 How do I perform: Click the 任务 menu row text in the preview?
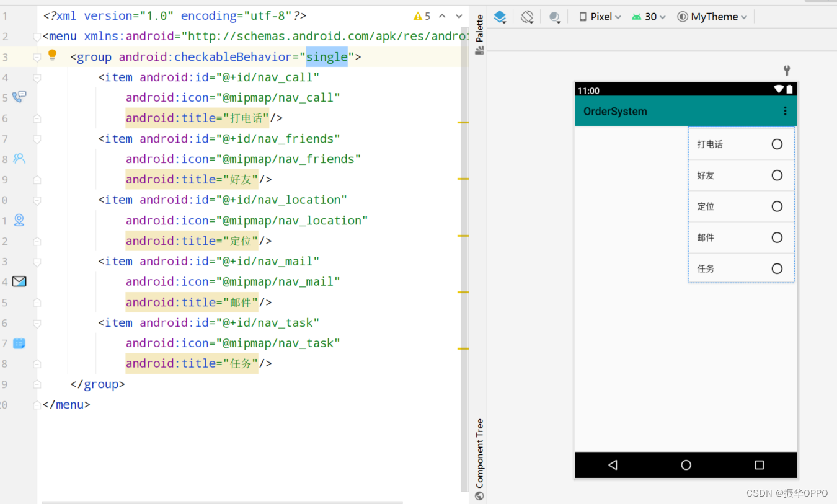pyautogui.click(x=706, y=268)
